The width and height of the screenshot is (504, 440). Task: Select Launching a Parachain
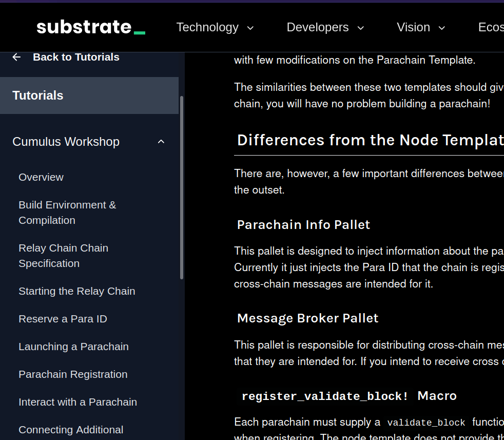[73, 346]
